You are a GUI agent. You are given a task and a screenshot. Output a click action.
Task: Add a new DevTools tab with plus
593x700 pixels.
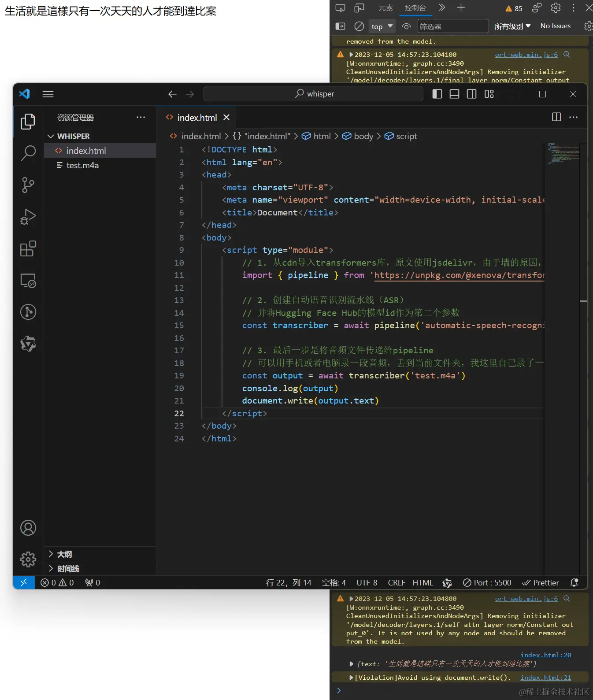click(461, 7)
